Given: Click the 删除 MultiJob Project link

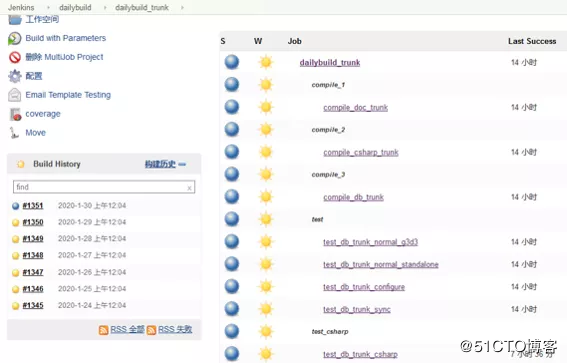Looking at the screenshot, I should pos(64,57).
